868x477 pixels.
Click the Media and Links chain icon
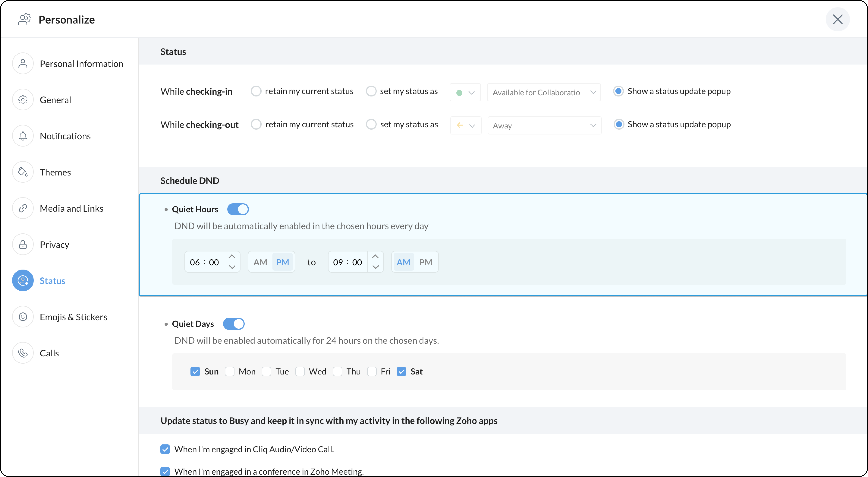[23, 208]
